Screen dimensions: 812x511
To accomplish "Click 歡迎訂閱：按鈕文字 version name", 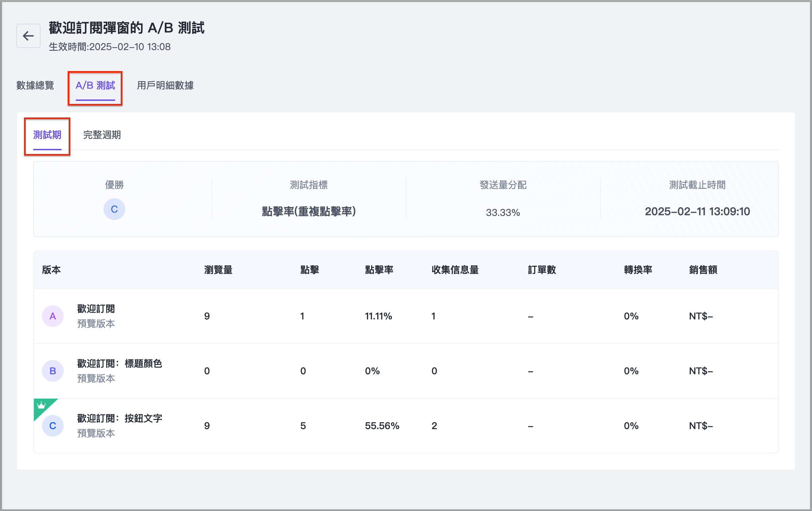I will (120, 419).
